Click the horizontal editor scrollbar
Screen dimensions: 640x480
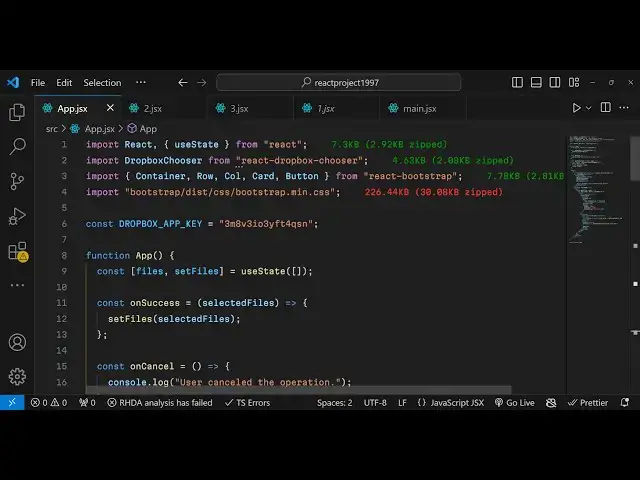tap(298, 390)
